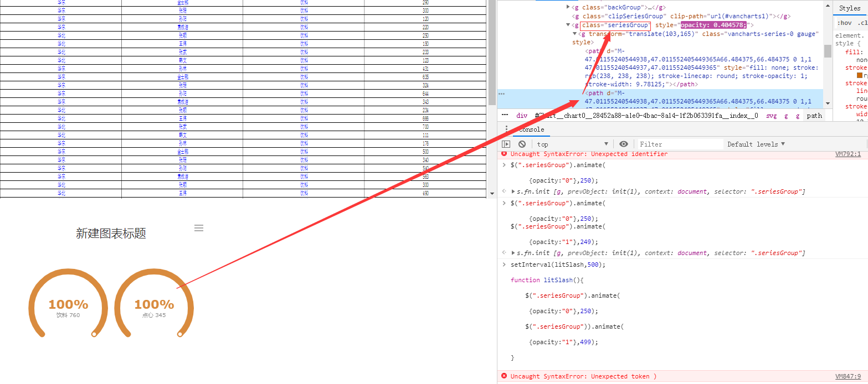
Task: Click the stroke color swatch in Styles
Action: [860, 75]
